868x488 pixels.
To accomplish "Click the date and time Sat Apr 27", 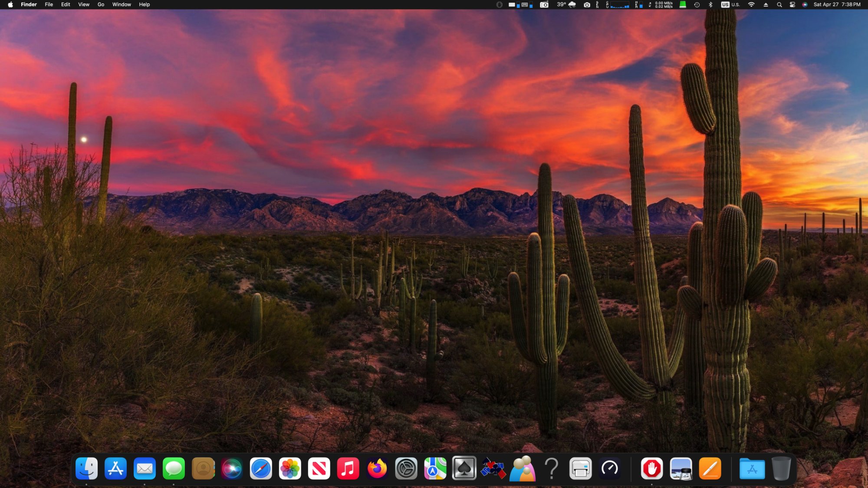I will point(837,4).
